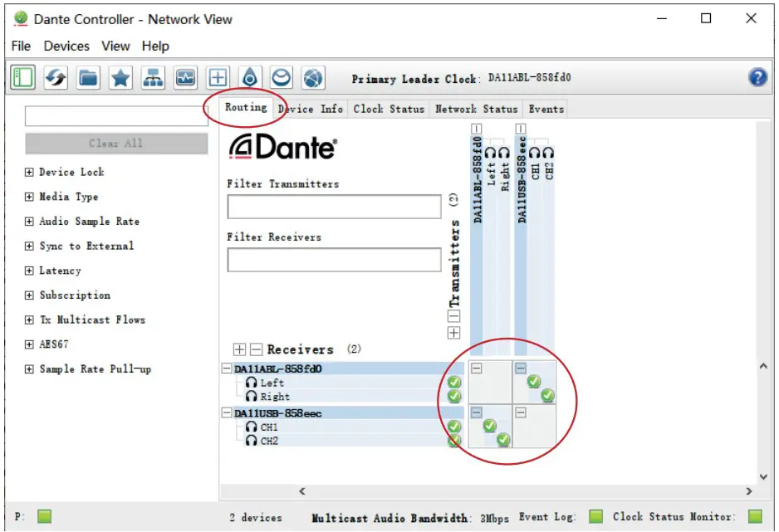Click the Filter Receivers input box

coord(334,260)
